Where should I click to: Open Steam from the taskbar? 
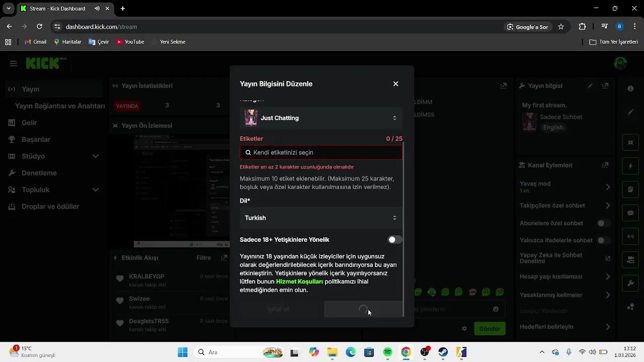click(x=443, y=352)
